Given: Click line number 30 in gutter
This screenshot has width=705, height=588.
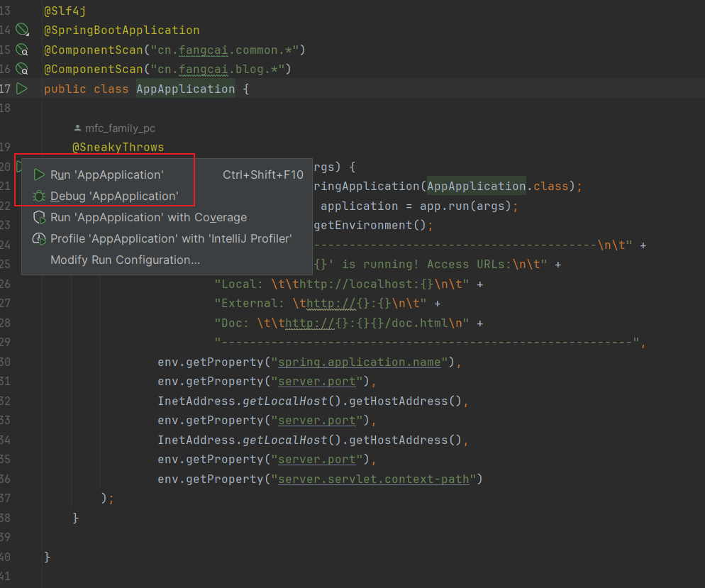Looking at the screenshot, I should [x=6, y=362].
